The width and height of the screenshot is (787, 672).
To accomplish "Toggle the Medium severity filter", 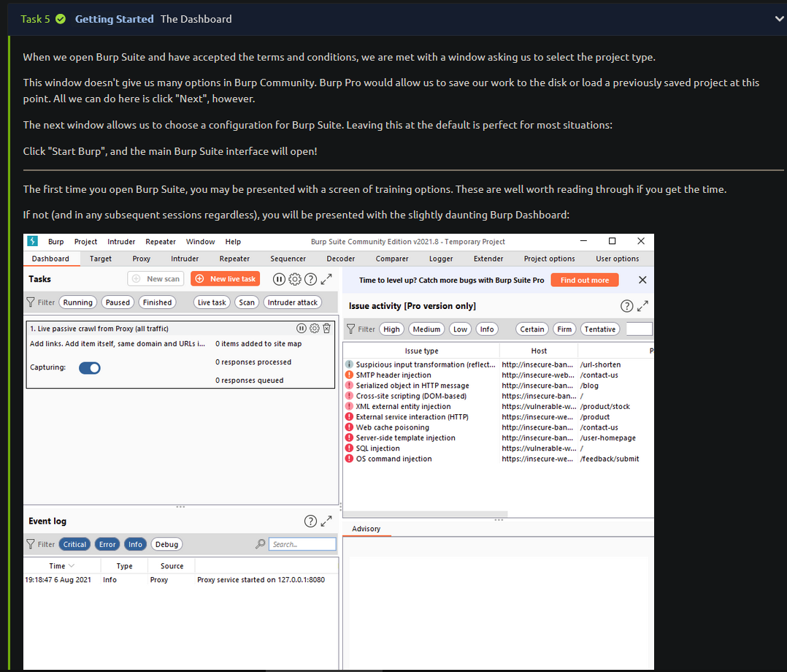I will (426, 329).
